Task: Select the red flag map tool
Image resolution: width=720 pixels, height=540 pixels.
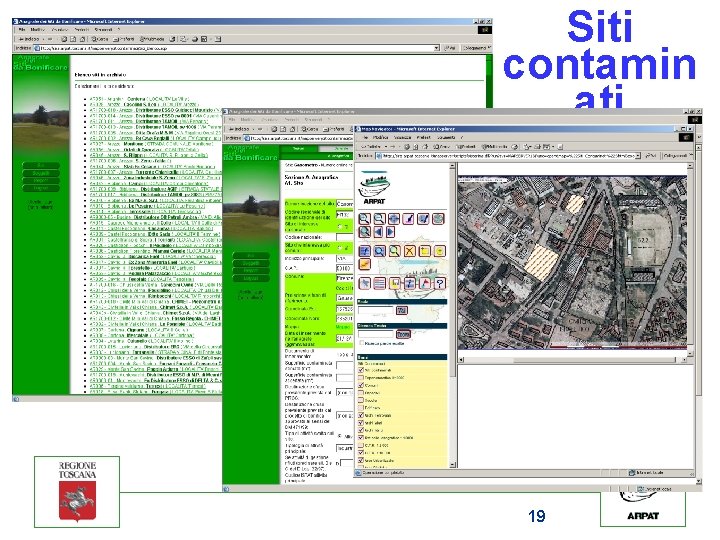Action: click(x=425, y=283)
